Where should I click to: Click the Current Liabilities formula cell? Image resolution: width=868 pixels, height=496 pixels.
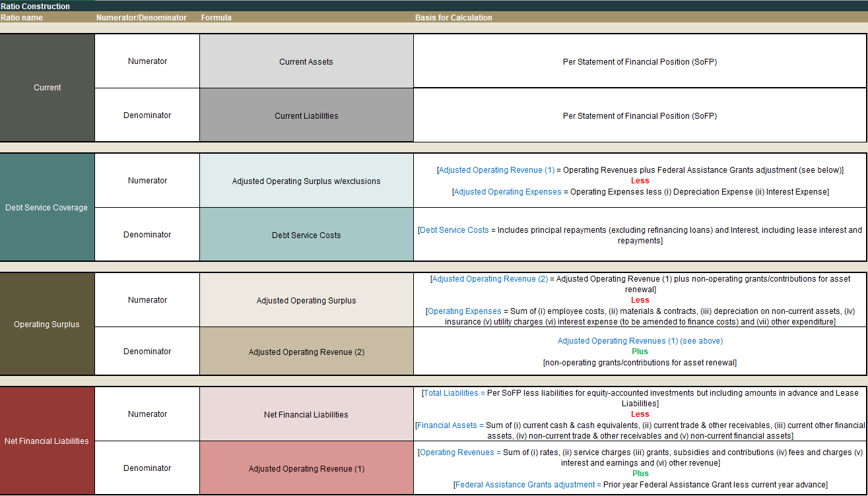(x=306, y=115)
